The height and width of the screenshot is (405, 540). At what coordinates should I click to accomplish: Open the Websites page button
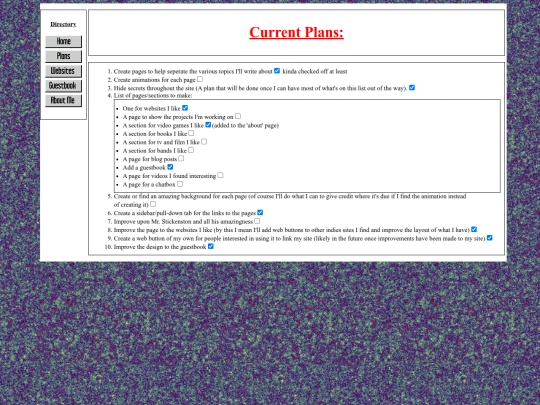(63, 71)
